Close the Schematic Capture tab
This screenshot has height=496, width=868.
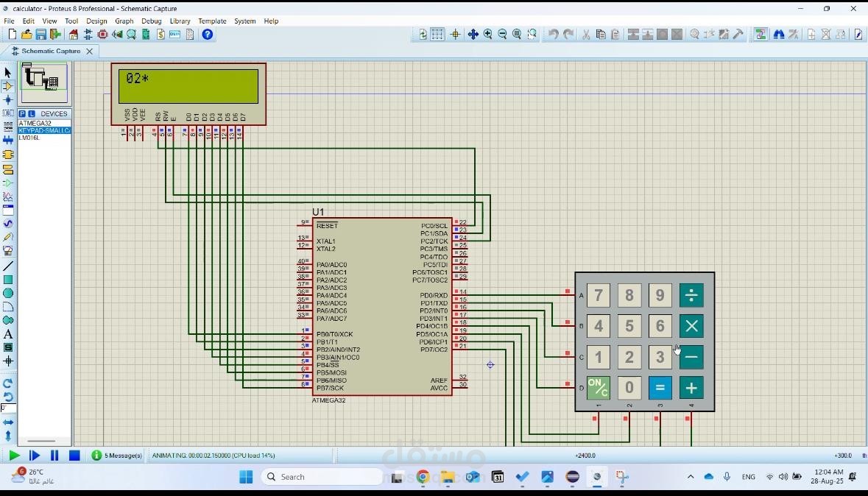coord(89,51)
